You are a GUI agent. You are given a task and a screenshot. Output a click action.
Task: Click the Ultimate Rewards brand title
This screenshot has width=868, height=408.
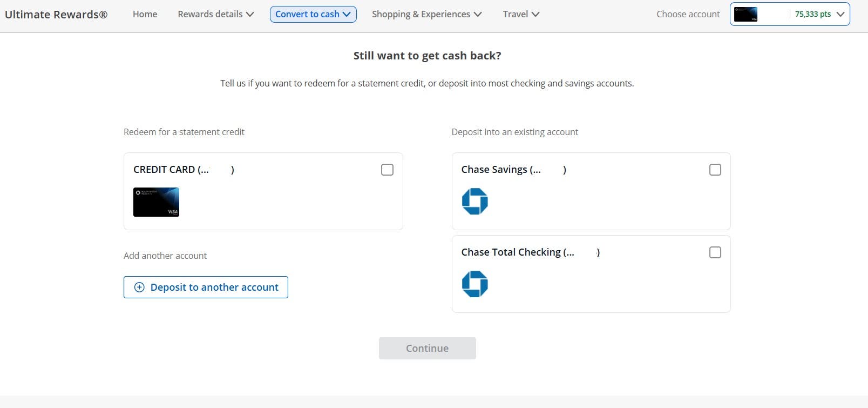click(56, 15)
